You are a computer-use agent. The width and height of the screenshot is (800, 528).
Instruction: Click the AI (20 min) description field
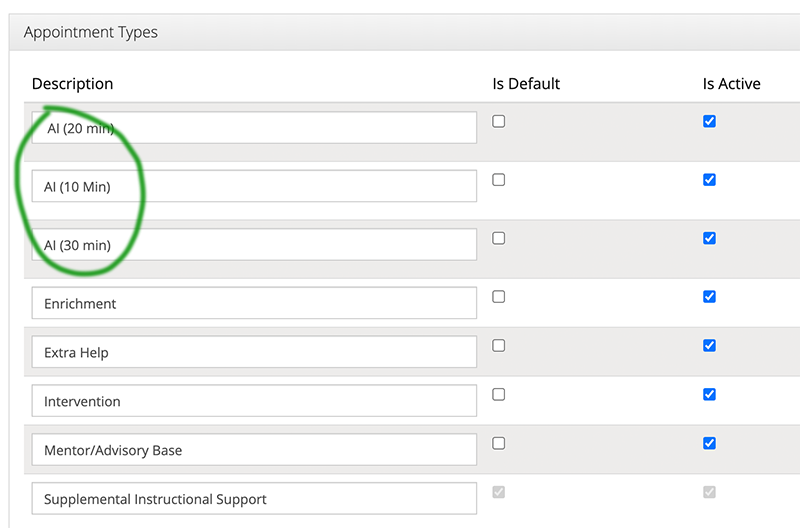click(254, 128)
